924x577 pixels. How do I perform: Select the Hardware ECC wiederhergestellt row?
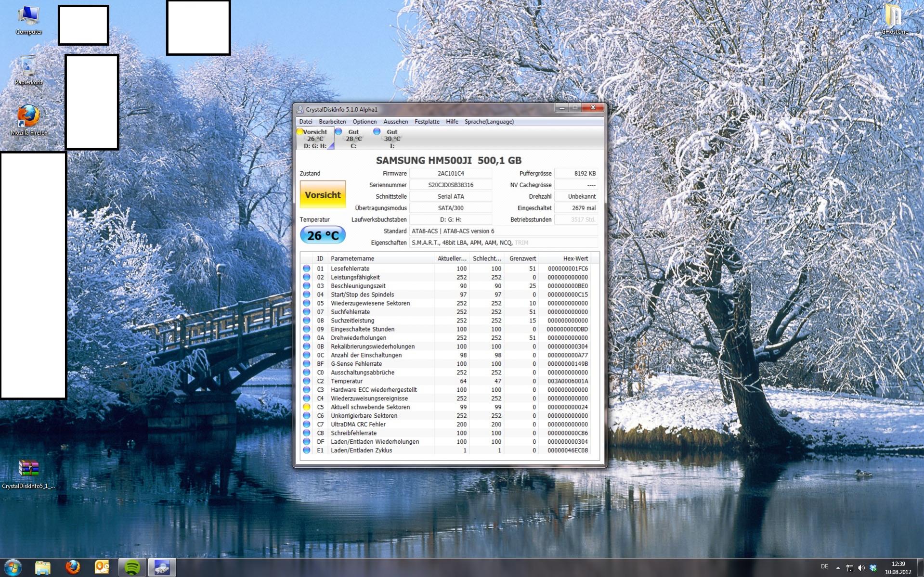pos(450,390)
